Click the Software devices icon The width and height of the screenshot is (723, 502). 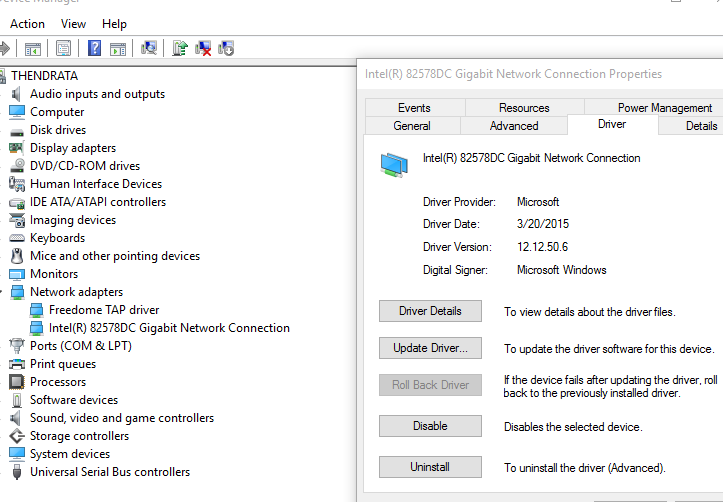[17, 400]
